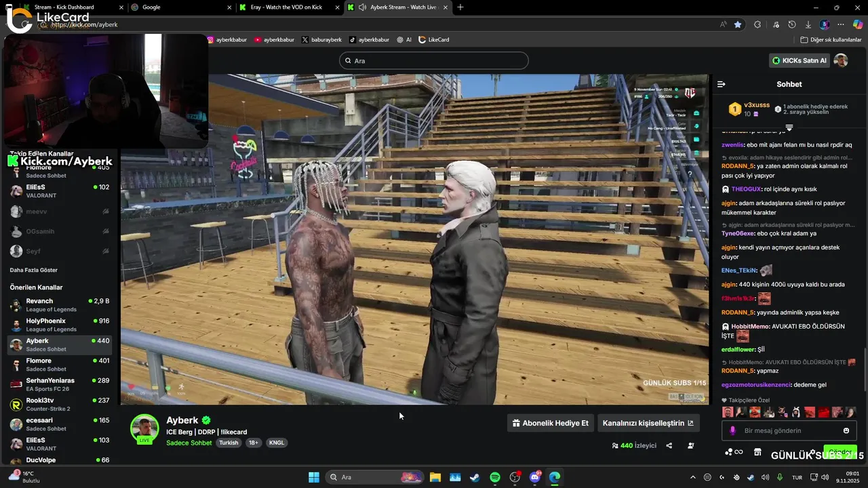The width and height of the screenshot is (868, 488).
Task: Click the taskbar microphone tray icon
Action: [x=780, y=477]
